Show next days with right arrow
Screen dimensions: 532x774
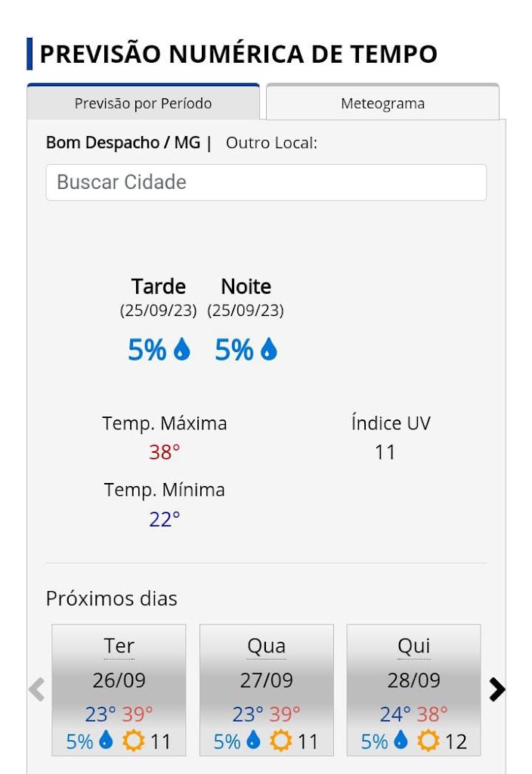pos(496,689)
